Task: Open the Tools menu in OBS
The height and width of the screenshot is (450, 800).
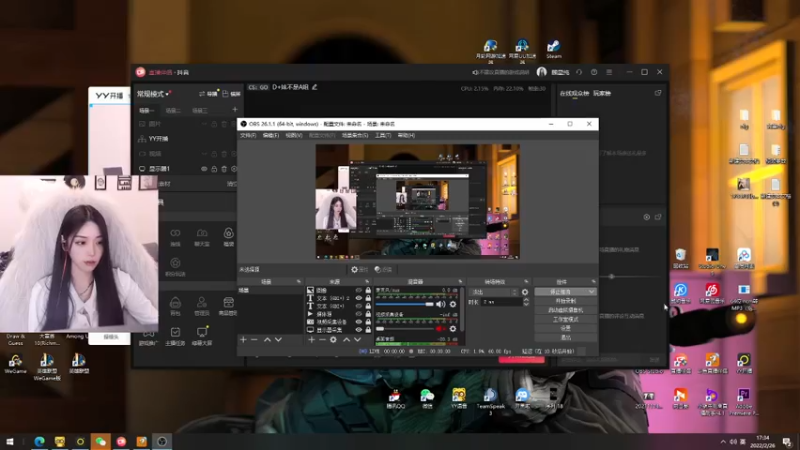Action: [x=383, y=135]
